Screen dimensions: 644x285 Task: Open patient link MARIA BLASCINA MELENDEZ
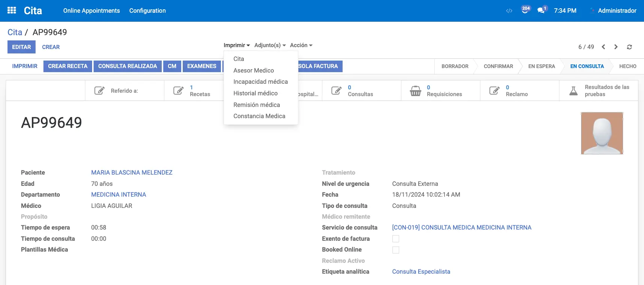click(x=132, y=172)
